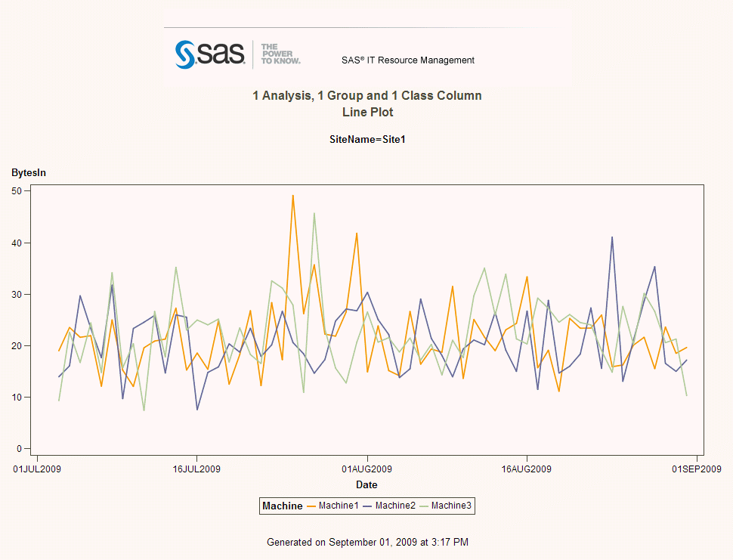Click the 50 value on the y-axis
The width and height of the screenshot is (733, 560).
pyautogui.click(x=17, y=191)
